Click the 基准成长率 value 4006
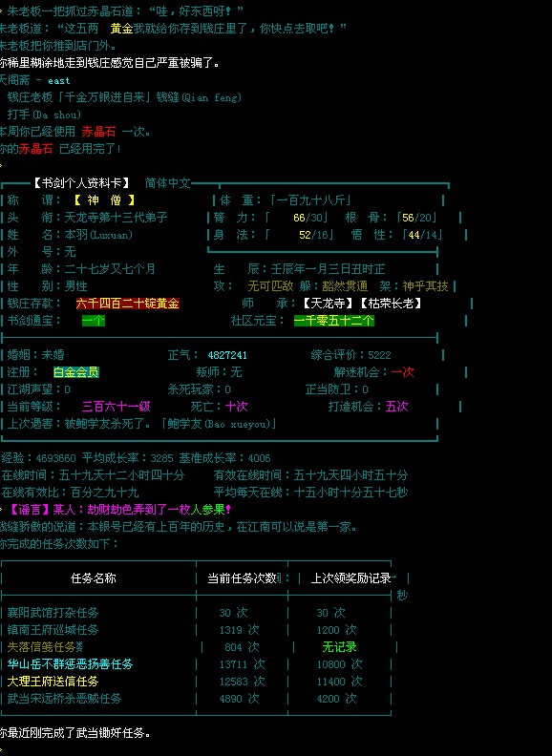552x756 pixels. click(x=259, y=458)
